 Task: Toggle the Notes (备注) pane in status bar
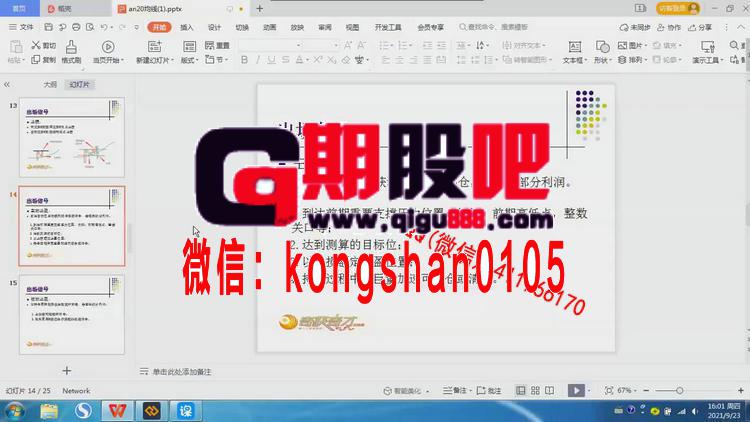click(455, 391)
